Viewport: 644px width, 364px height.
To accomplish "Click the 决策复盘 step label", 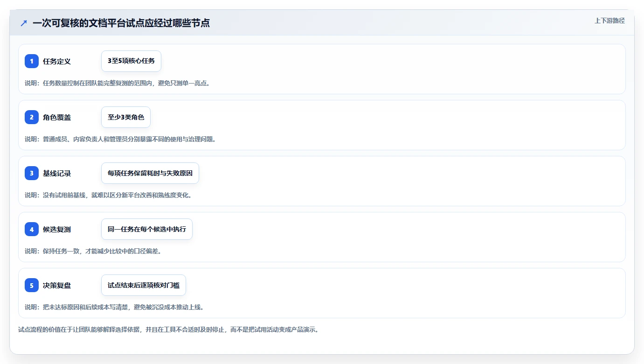I will (57, 285).
